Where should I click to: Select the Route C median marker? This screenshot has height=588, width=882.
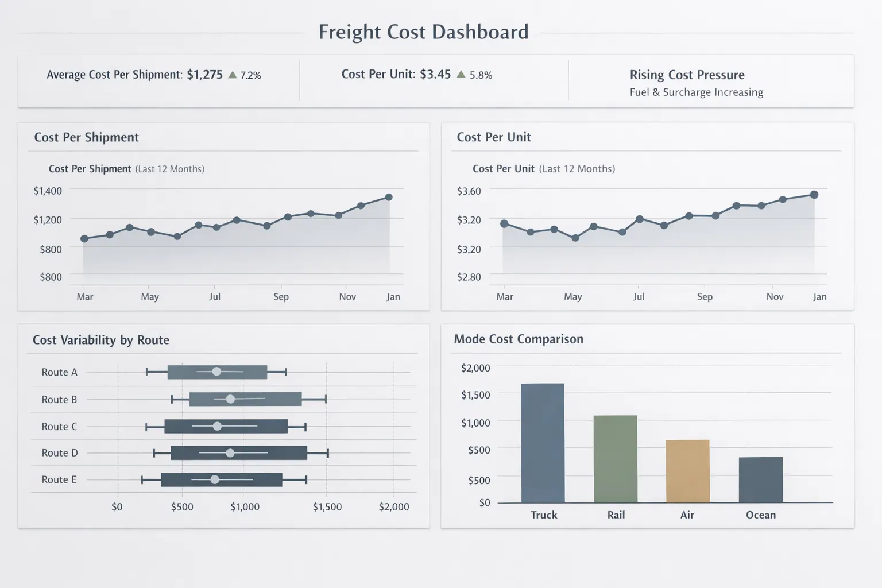(216, 426)
